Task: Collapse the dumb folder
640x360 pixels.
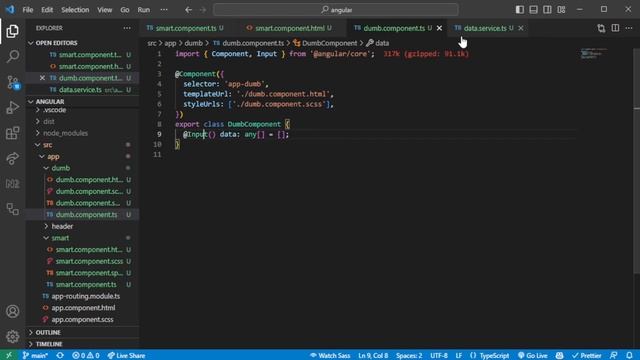Action: point(60,168)
